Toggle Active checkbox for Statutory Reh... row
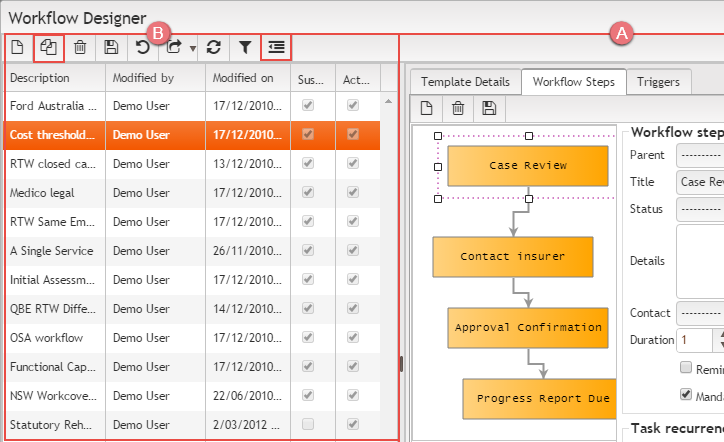The image size is (724, 442). click(x=352, y=424)
